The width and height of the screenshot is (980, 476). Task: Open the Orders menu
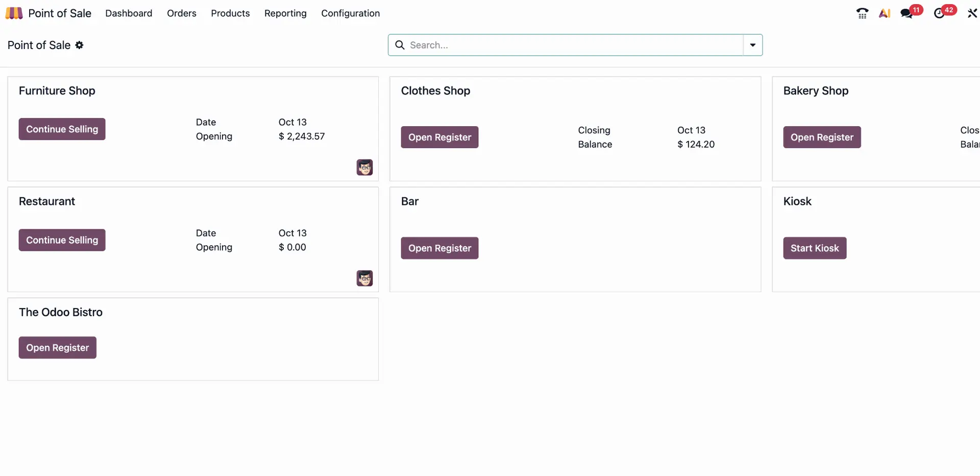click(x=181, y=13)
